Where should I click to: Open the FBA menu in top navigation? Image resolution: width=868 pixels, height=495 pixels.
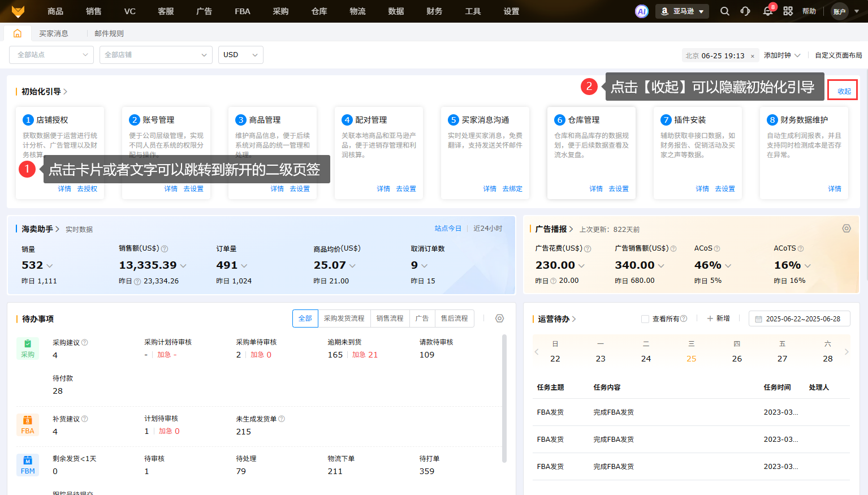[x=242, y=11]
